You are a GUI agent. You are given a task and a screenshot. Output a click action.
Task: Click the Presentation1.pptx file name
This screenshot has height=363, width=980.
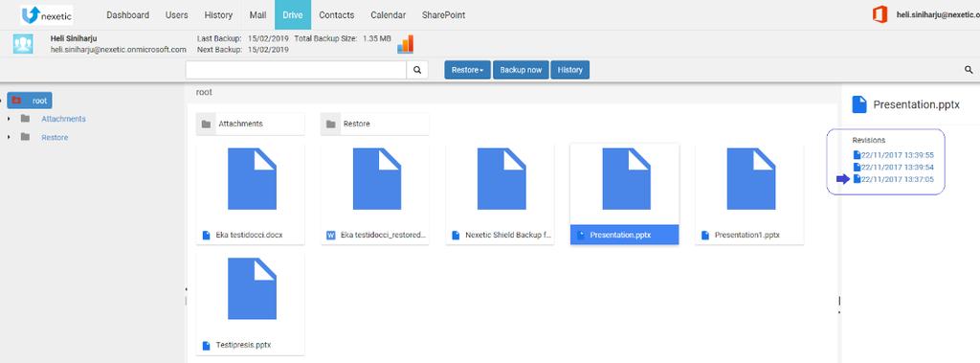[746, 236]
